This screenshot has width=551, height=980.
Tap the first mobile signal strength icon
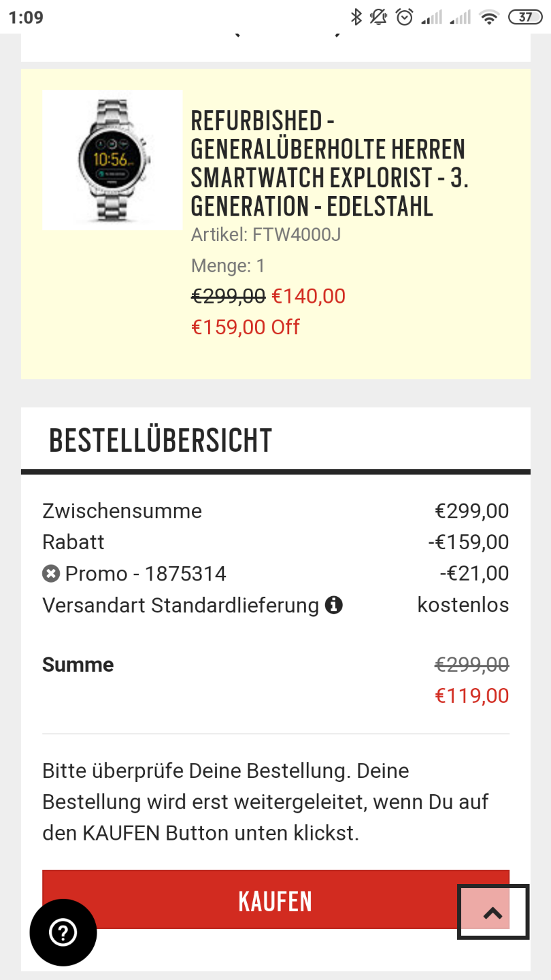432,17
